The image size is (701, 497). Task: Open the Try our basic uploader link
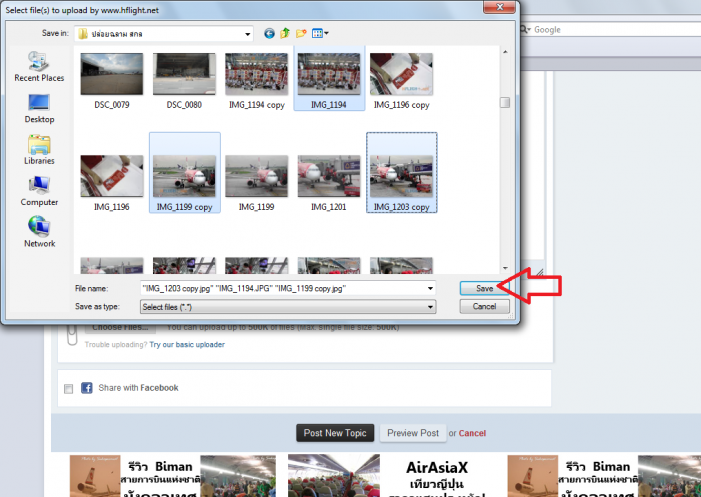click(x=187, y=344)
